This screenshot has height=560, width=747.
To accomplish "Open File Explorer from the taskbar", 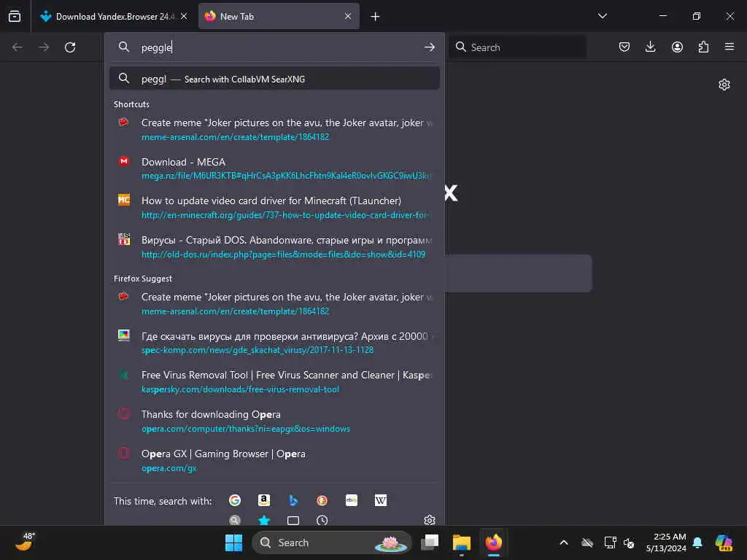I will [x=461, y=542].
